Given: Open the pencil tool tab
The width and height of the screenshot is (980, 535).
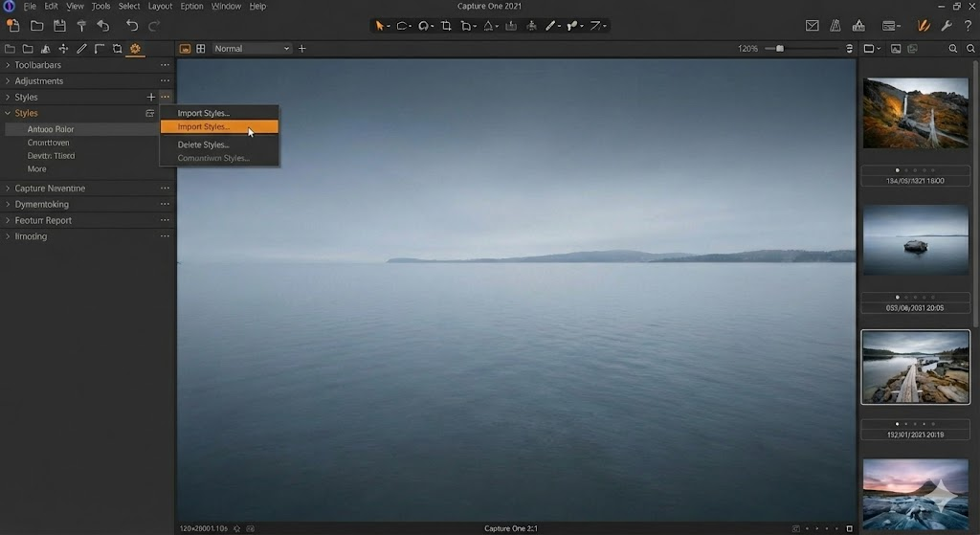Looking at the screenshot, I should (81, 48).
